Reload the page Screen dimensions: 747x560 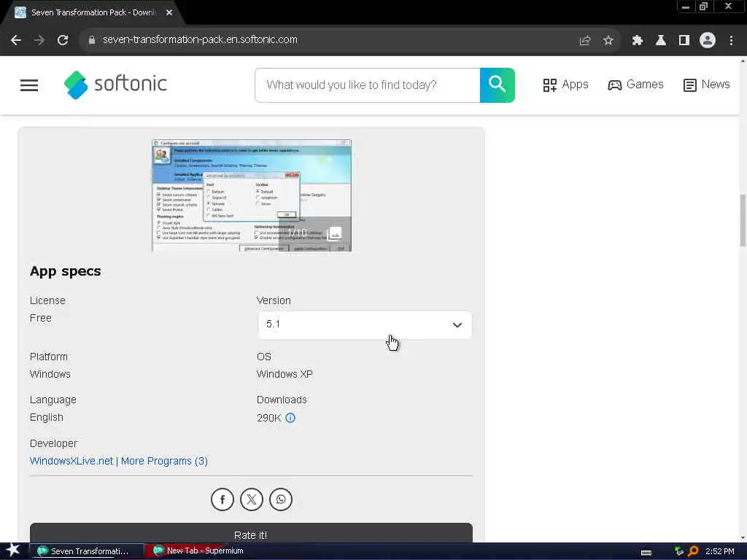pyautogui.click(x=63, y=40)
